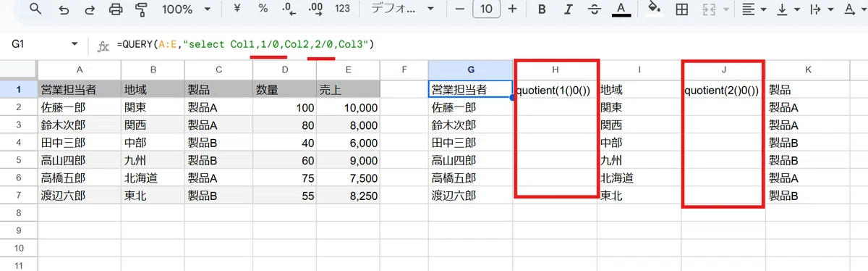Open vertical align dropdown
This screenshot has height=271, width=868.
pyautogui.click(x=788, y=9)
